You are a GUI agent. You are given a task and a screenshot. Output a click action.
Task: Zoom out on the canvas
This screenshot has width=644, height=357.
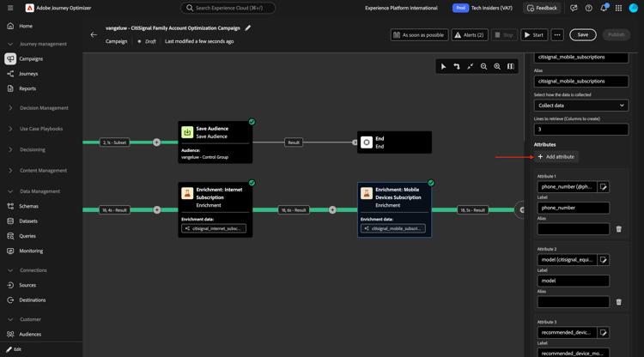point(483,66)
